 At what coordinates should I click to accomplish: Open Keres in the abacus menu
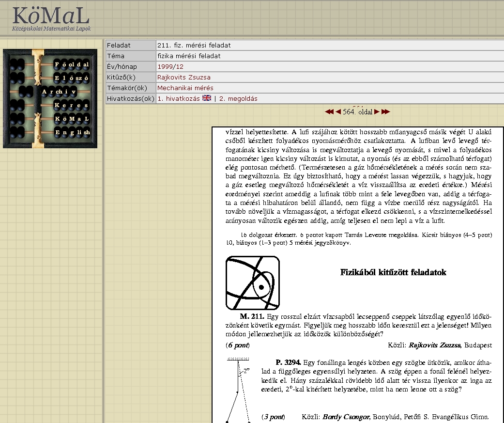tap(72, 105)
